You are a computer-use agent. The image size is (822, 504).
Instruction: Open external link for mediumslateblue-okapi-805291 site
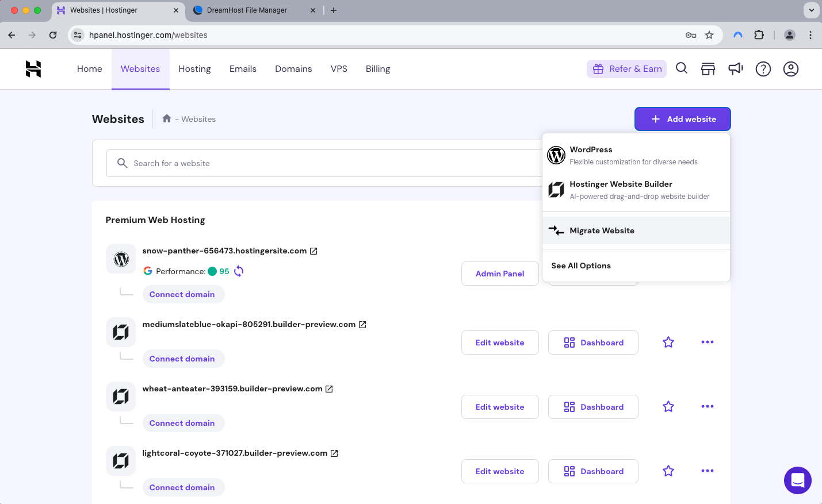click(362, 325)
